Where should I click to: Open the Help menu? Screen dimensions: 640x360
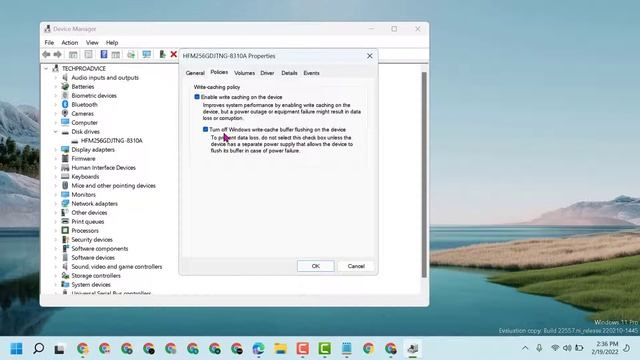coord(112,42)
